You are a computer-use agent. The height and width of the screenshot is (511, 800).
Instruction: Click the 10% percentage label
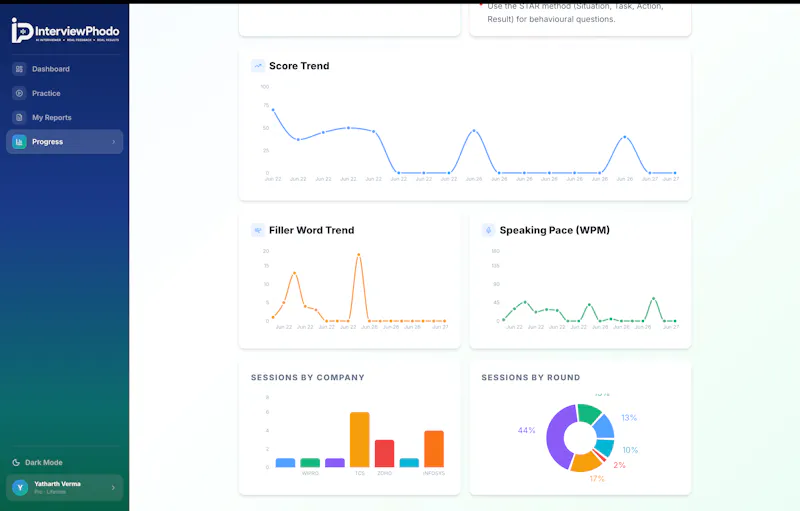pos(630,450)
